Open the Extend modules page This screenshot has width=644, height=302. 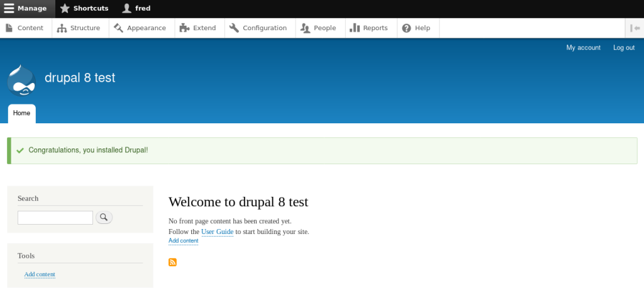(199, 28)
